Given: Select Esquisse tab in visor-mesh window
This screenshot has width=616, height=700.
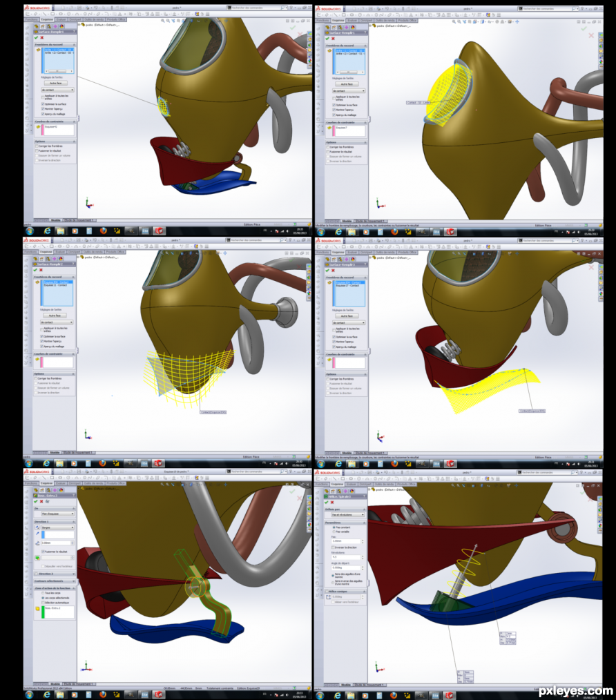Looking at the screenshot, I should click(x=338, y=21).
